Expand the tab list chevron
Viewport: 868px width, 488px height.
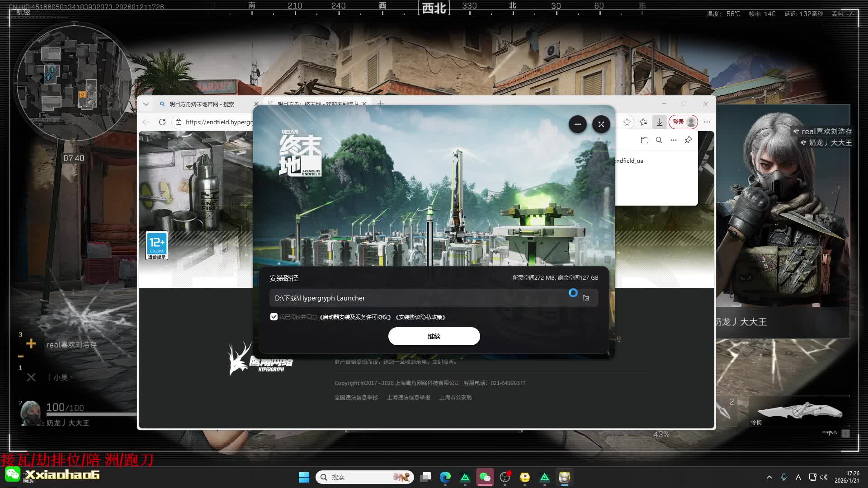pyautogui.click(x=146, y=104)
